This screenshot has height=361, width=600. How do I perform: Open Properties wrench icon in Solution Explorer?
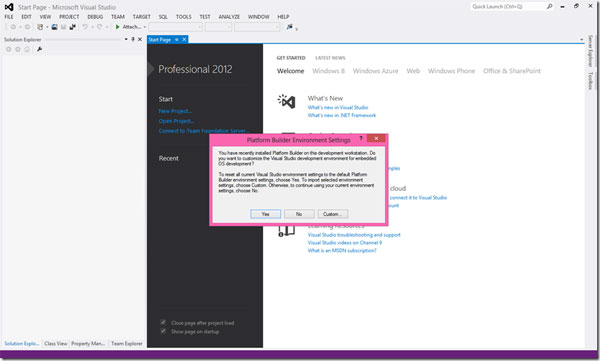click(39, 49)
